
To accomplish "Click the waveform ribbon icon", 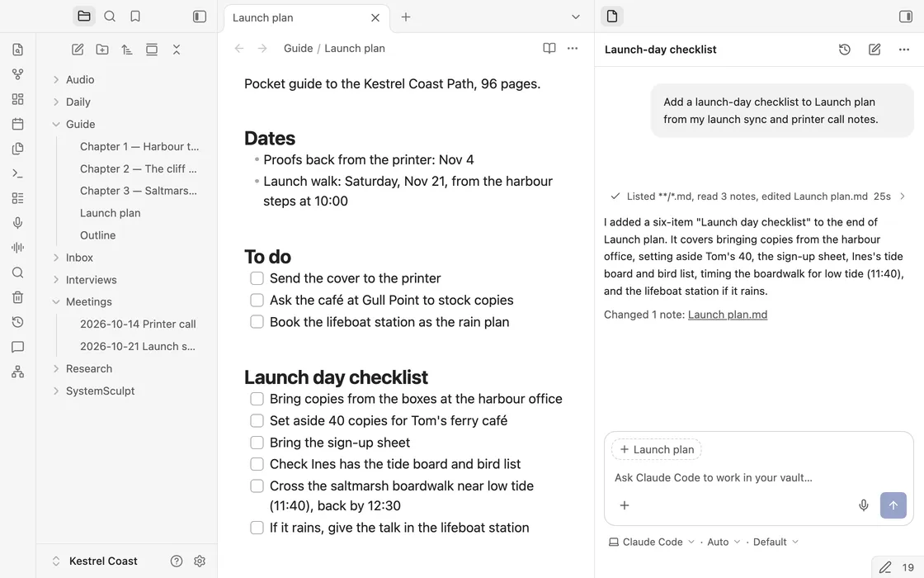I will pos(17,248).
